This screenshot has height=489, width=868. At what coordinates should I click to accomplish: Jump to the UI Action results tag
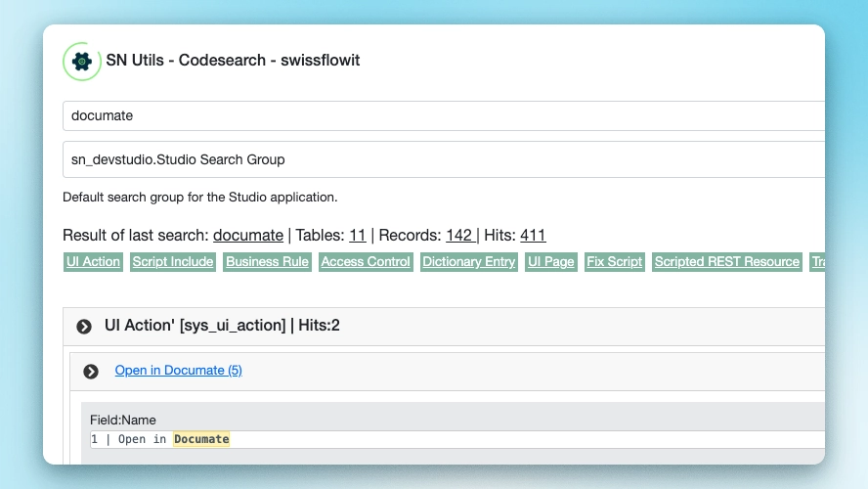[93, 262]
